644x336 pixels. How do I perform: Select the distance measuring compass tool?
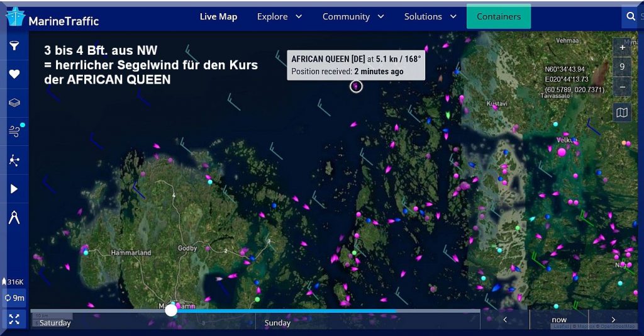coord(14,218)
